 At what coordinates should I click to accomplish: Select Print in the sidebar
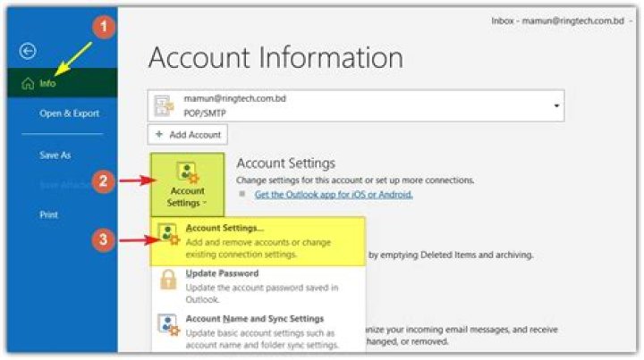coord(48,215)
